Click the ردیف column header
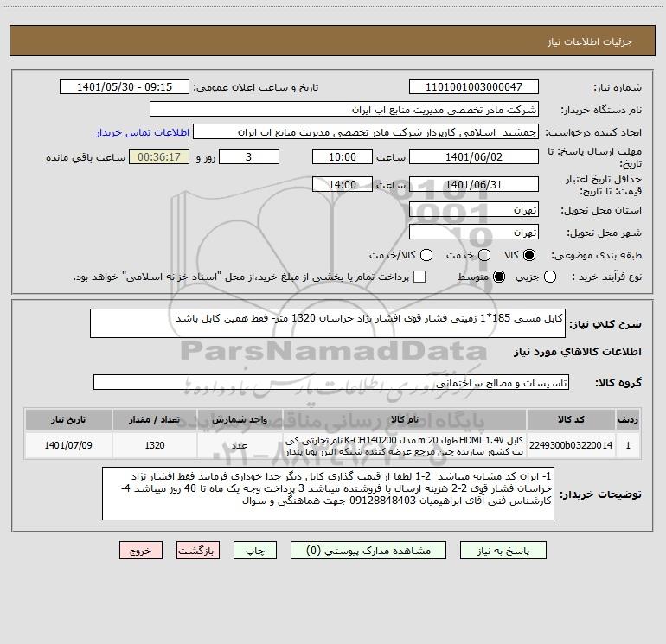This screenshot has width=666, height=644. pyautogui.click(x=628, y=419)
